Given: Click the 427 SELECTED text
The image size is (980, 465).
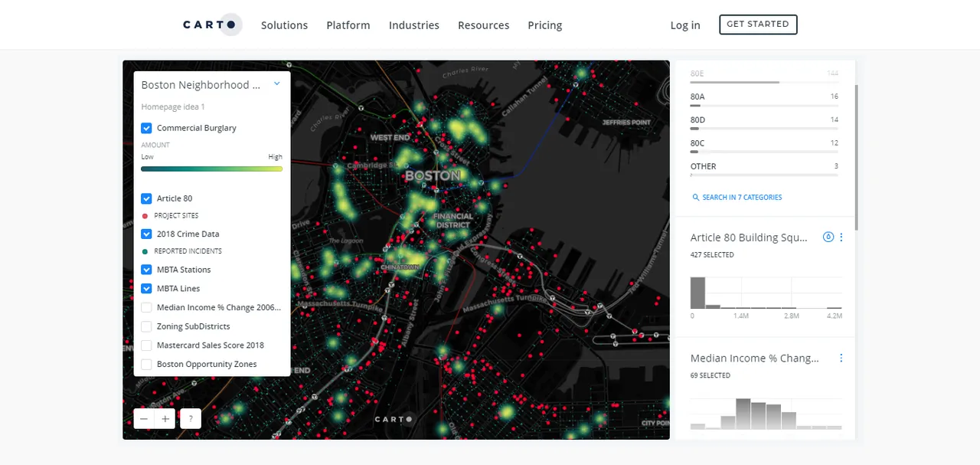Looking at the screenshot, I should pyautogui.click(x=712, y=255).
